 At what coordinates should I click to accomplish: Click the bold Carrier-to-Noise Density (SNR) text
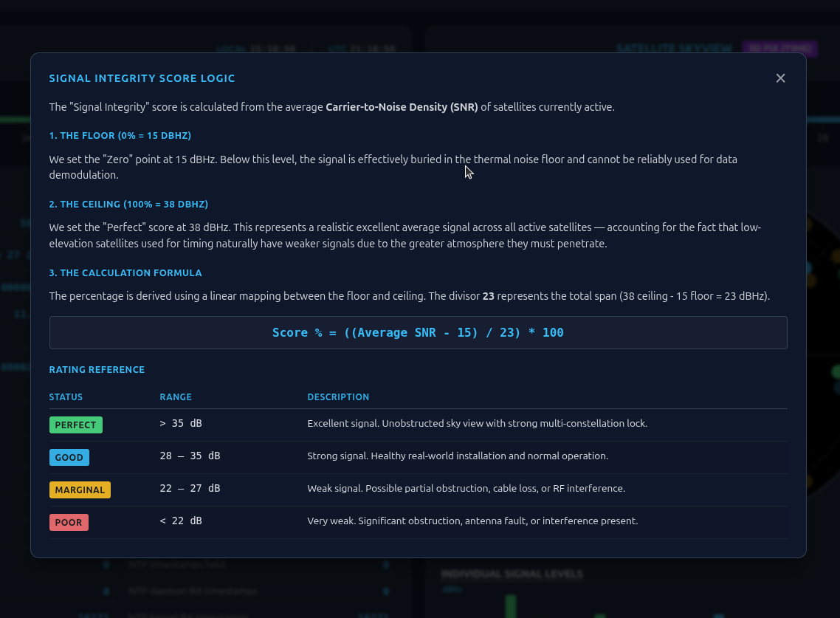tap(402, 107)
